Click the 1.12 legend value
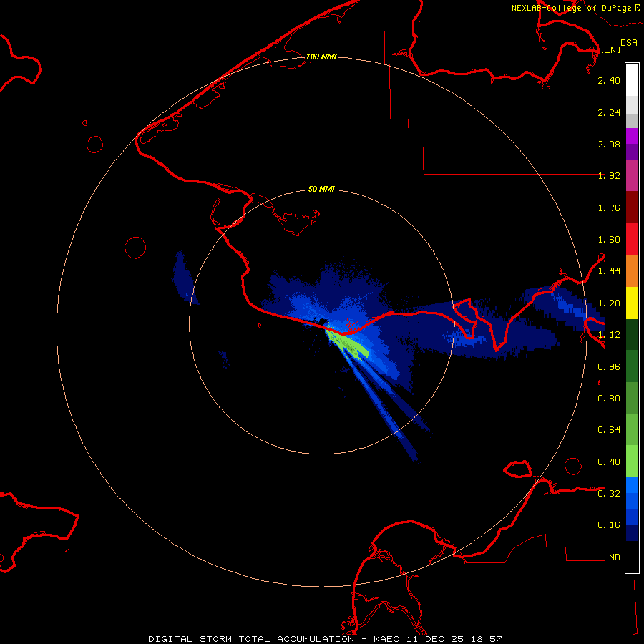This screenshot has width=644, height=644. point(609,335)
